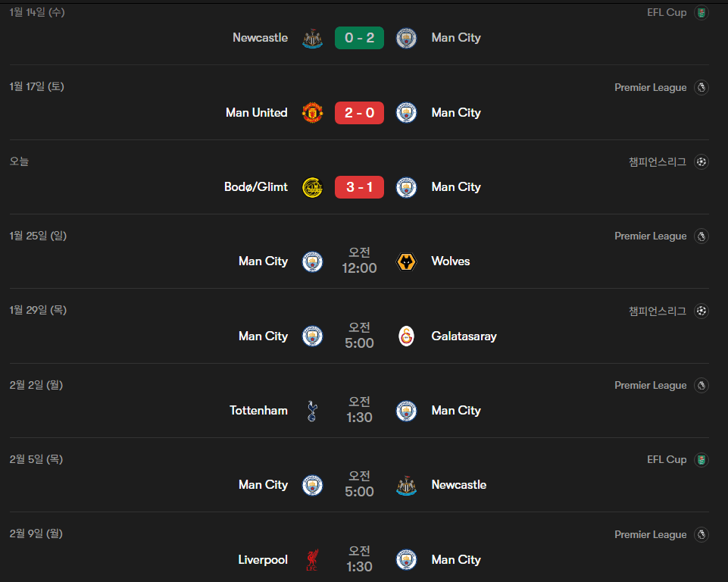The height and width of the screenshot is (582, 728).
Task: Click the Galatasaray club crest
Action: pyautogui.click(x=407, y=336)
